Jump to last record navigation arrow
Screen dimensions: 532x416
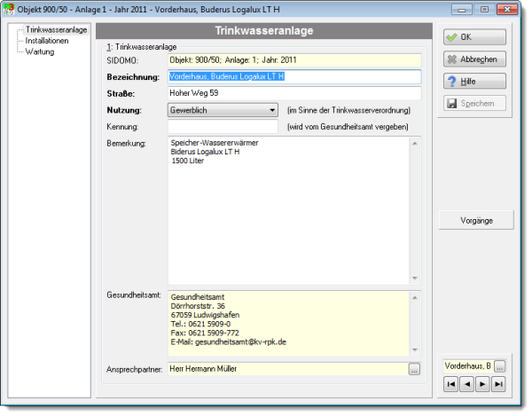tap(498, 384)
